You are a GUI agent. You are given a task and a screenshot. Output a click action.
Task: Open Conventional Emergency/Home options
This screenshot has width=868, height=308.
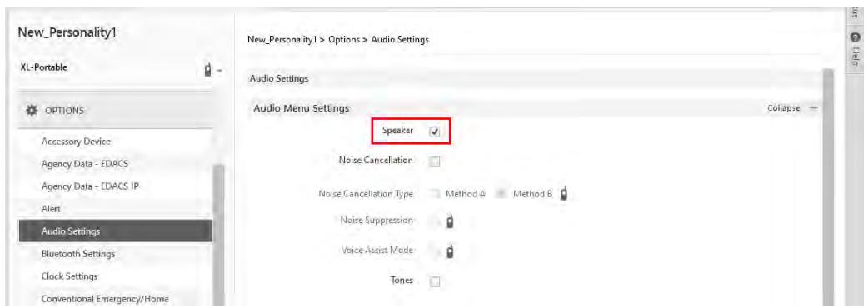105,299
